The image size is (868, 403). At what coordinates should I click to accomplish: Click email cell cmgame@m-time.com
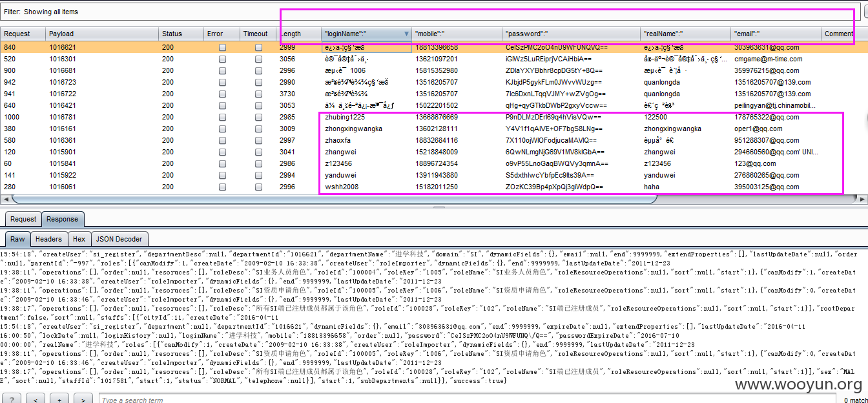pyautogui.click(x=769, y=59)
